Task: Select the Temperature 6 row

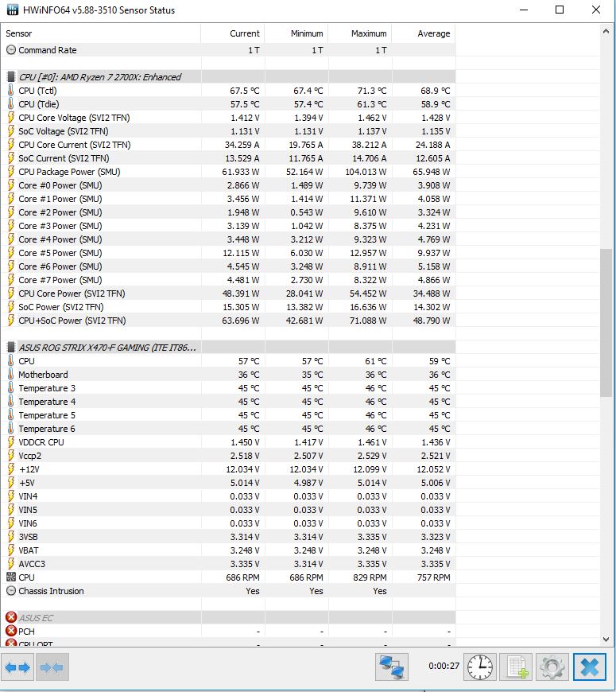Action: click(x=228, y=429)
